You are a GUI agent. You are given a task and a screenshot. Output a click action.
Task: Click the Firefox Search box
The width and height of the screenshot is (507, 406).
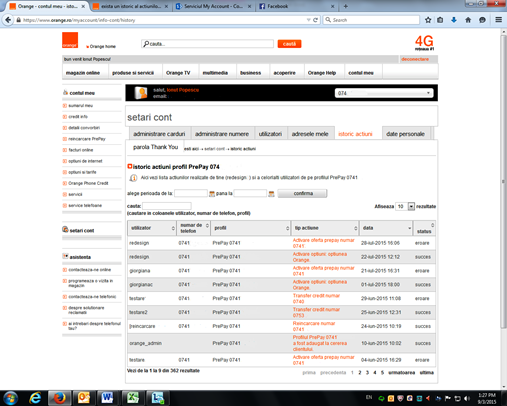click(371, 20)
